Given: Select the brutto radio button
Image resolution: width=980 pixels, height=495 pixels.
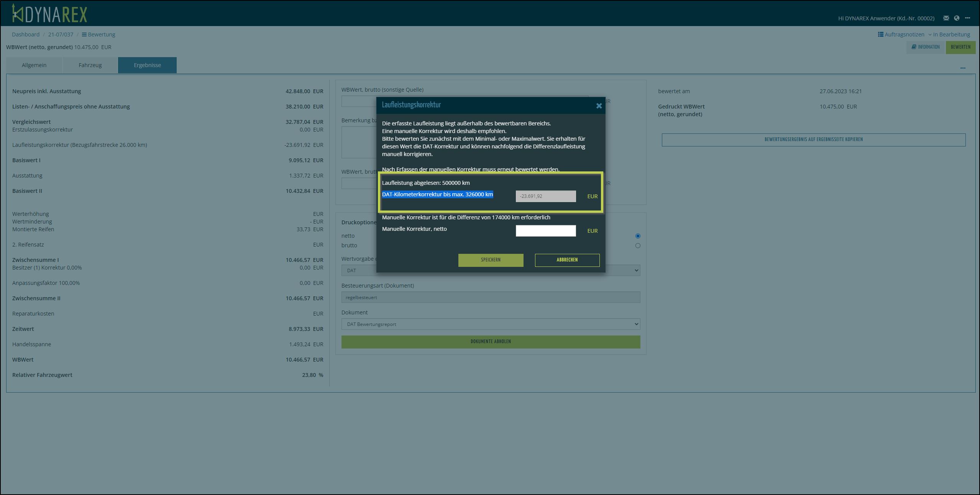Looking at the screenshot, I should click(637, 245).
